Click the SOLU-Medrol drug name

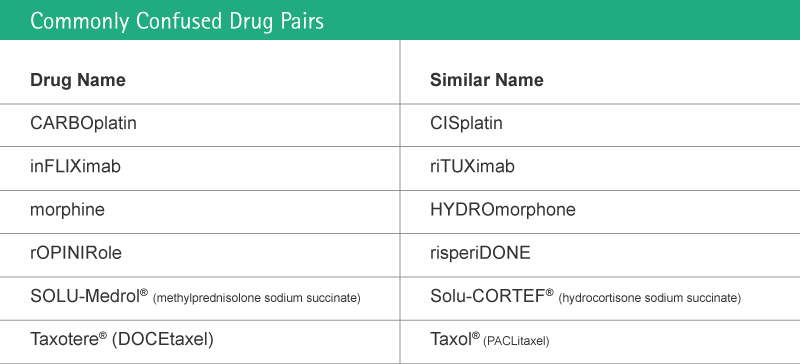point(89,296)
